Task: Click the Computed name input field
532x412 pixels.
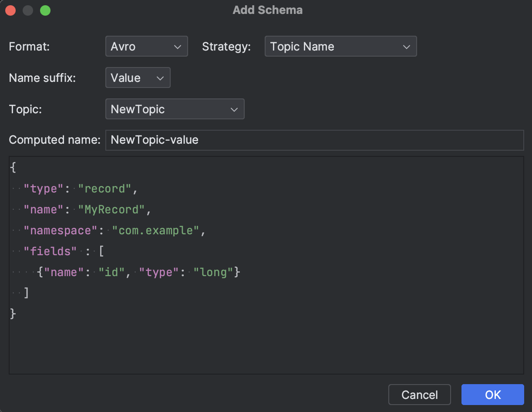Action: [315, 140]
